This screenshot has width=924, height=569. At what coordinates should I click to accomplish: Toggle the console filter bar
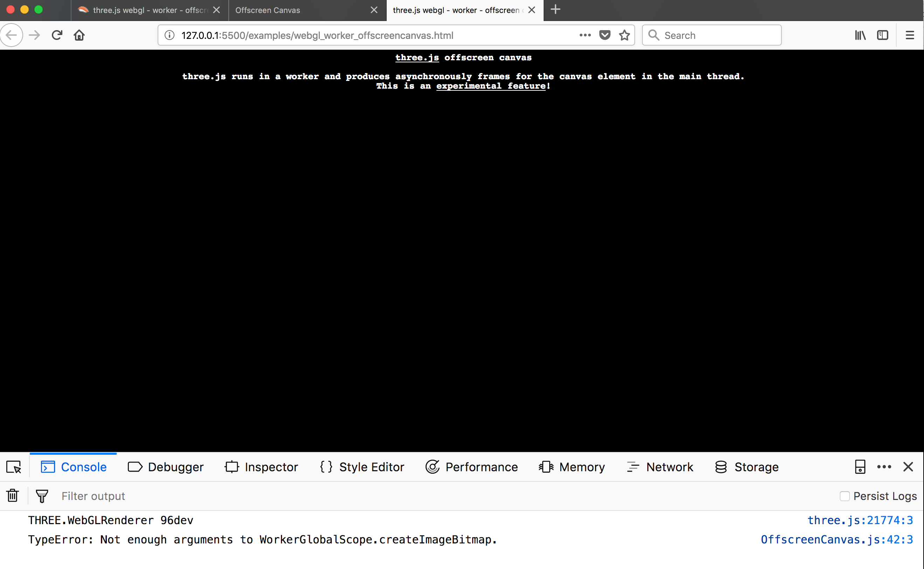click(42, 496)
